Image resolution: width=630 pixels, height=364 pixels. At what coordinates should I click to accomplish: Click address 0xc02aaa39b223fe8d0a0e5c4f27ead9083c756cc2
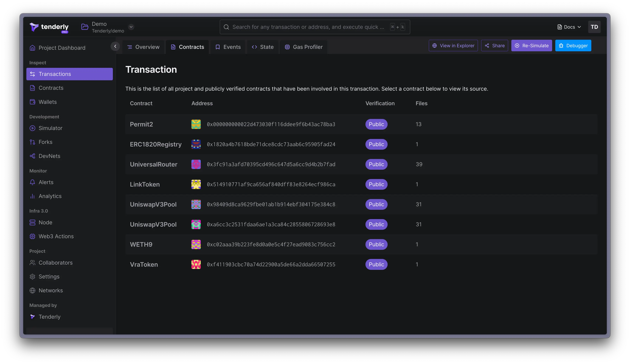point(271,244)
